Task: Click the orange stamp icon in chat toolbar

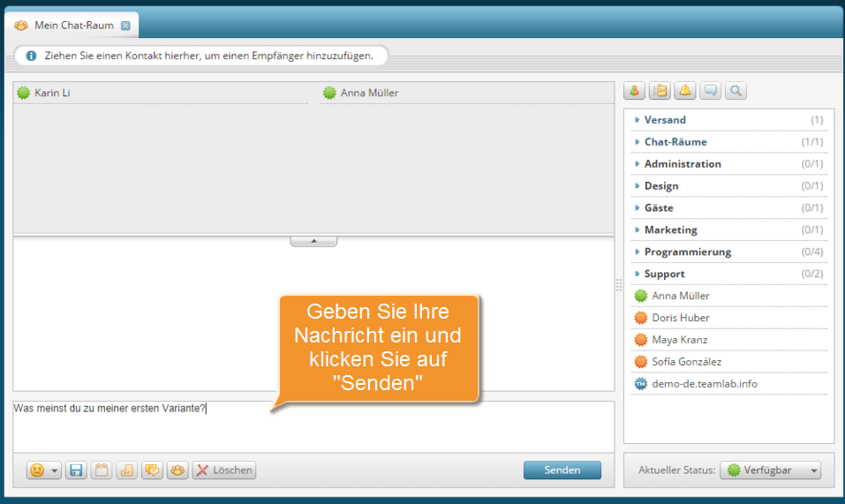Action: (x=126, y=470)
